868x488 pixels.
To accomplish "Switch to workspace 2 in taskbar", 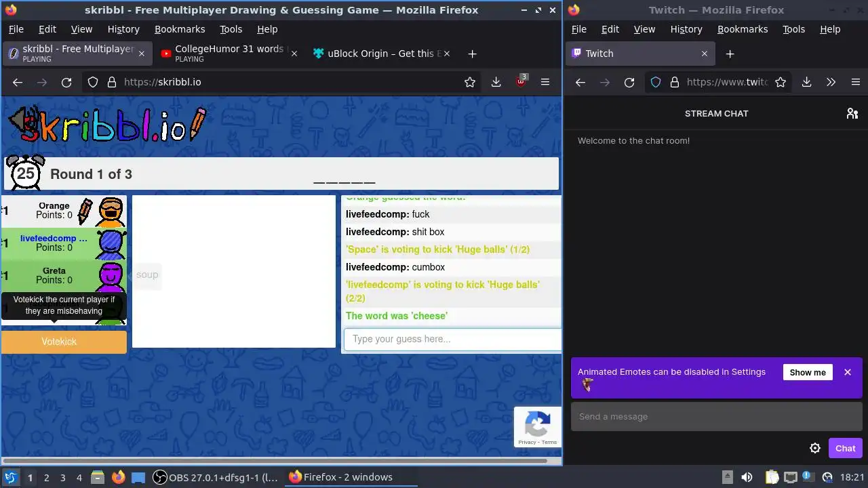I will pyautogui.click(x=46, y=477).
